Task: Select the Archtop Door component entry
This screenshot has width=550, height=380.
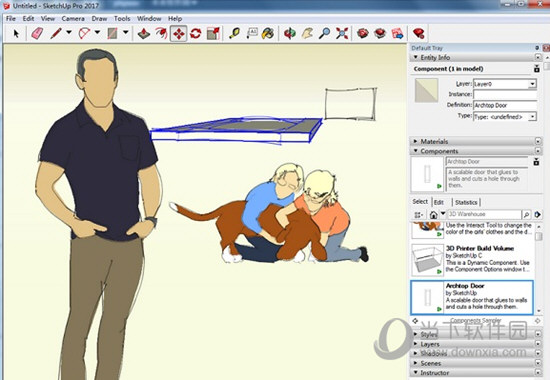Action: (472, 297)
